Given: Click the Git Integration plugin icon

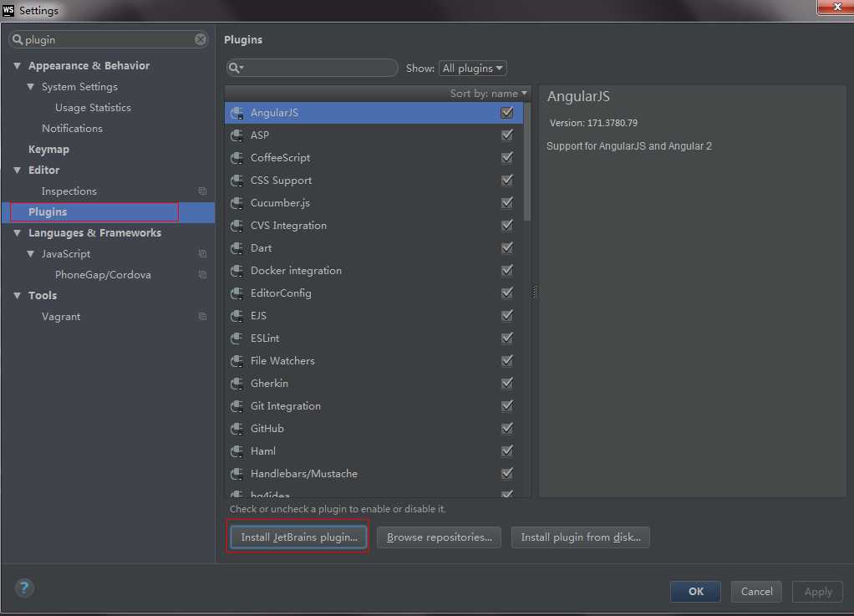Looking at the screenshot, I should click(237, 406).
